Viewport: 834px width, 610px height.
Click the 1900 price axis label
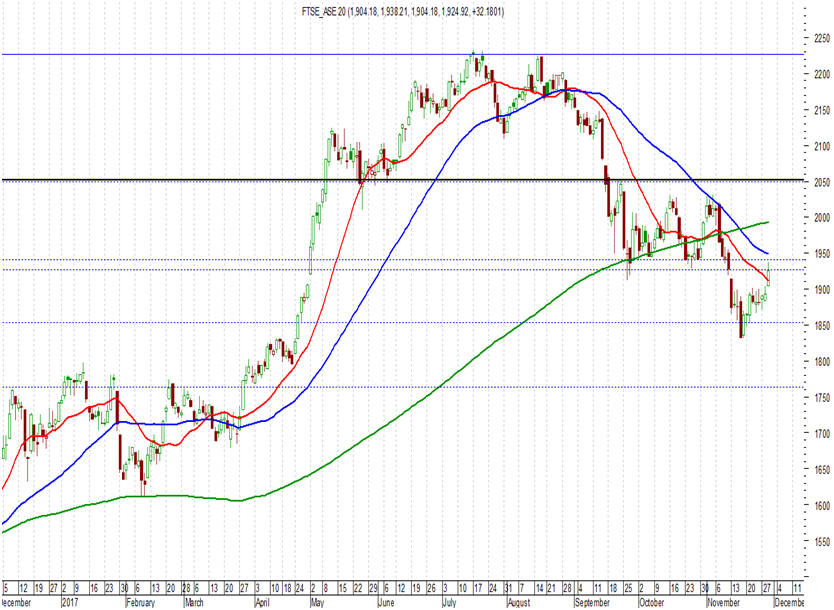(821, 290)
